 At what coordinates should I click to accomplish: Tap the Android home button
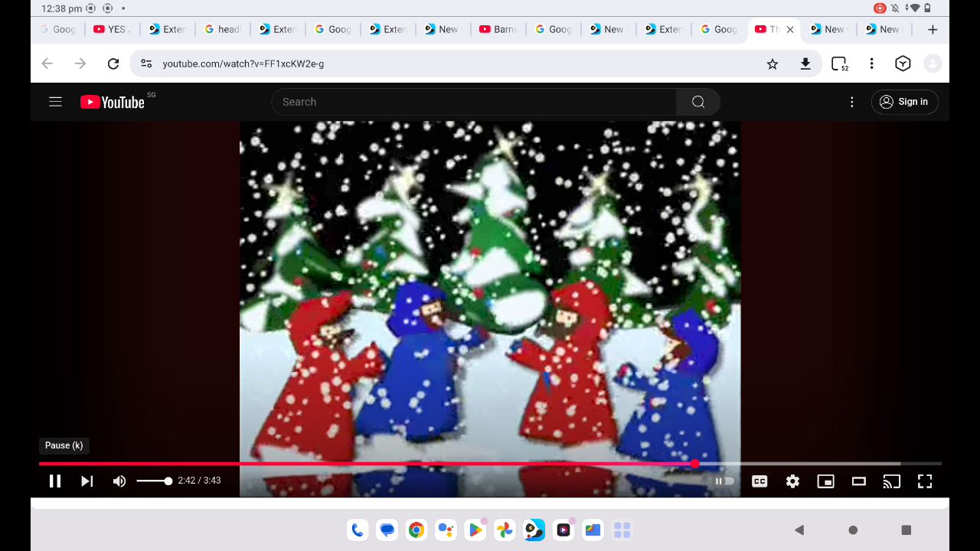pyautogui.click(x=853, y=530)
